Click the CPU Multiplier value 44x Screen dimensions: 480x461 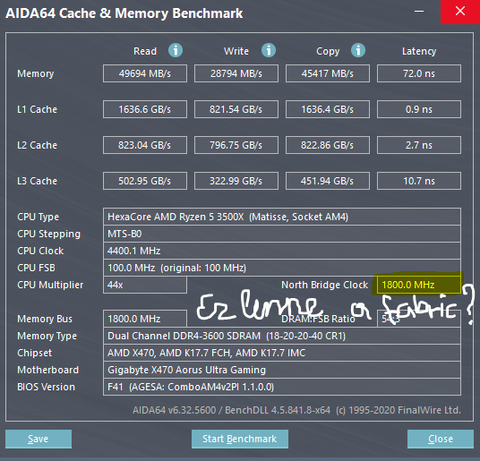(x=145, y=285)
